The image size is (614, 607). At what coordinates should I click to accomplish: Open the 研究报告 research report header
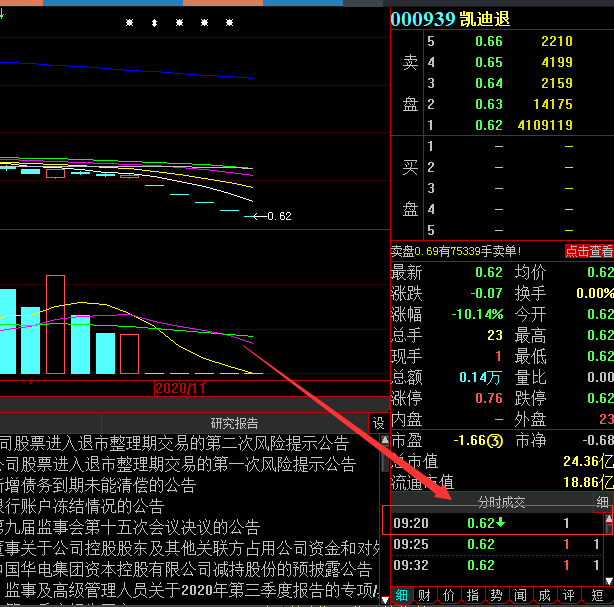point(234,423)
